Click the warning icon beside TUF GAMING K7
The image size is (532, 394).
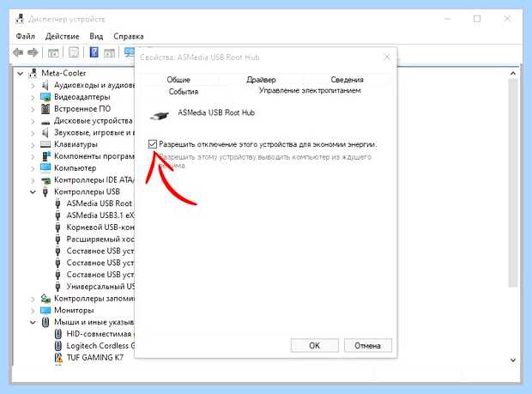58,358
